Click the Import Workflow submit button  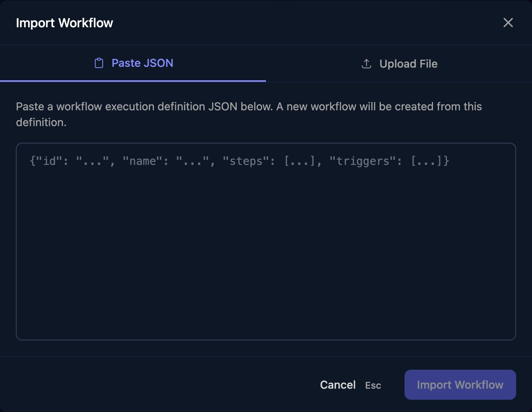[460, 385]
